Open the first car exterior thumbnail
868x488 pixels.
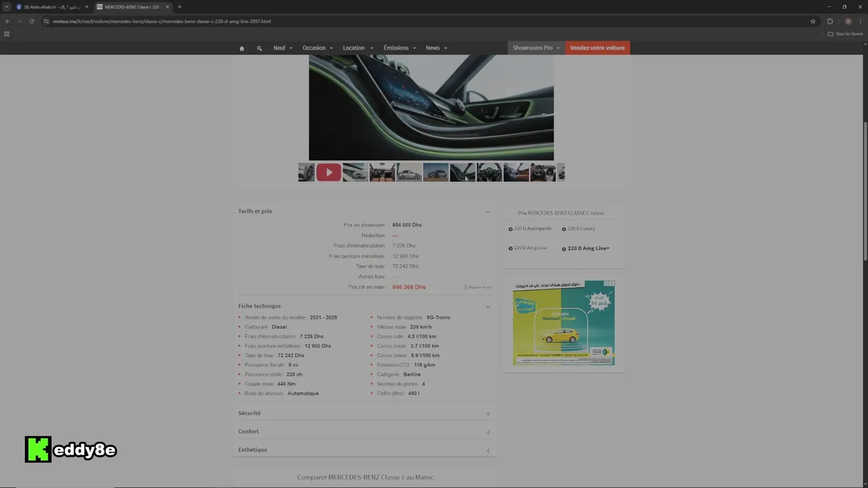307,172
